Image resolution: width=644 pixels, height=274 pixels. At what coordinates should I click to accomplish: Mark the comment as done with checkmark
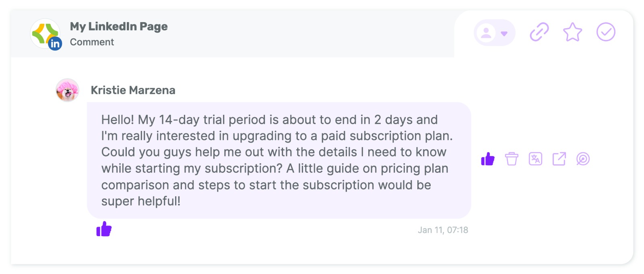(606, 32)
